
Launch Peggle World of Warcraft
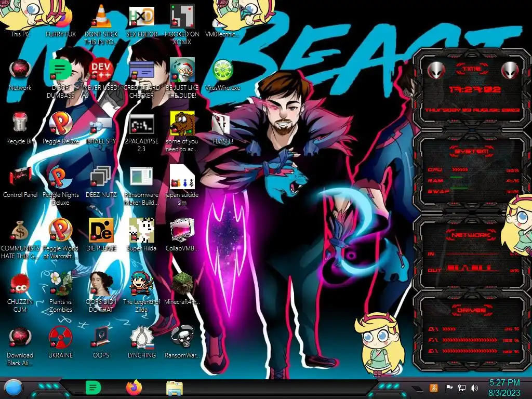60,240
